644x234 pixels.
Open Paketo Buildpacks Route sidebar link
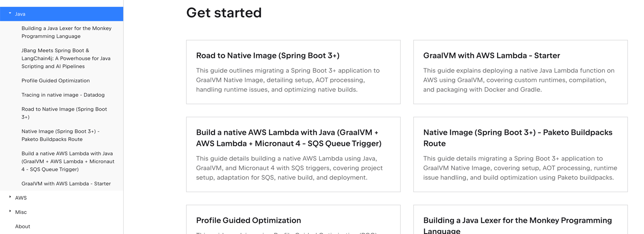click(60, 135)
